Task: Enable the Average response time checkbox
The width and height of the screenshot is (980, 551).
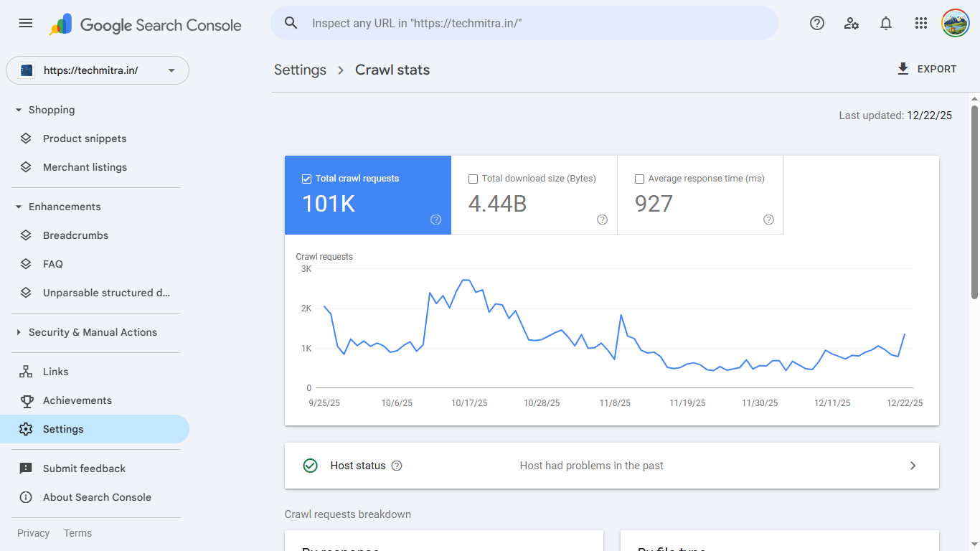Action: (639, 179)
